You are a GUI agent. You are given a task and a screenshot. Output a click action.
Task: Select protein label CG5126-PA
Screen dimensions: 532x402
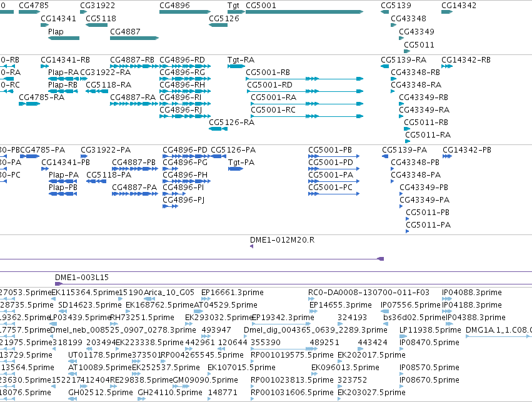(233, 150)
